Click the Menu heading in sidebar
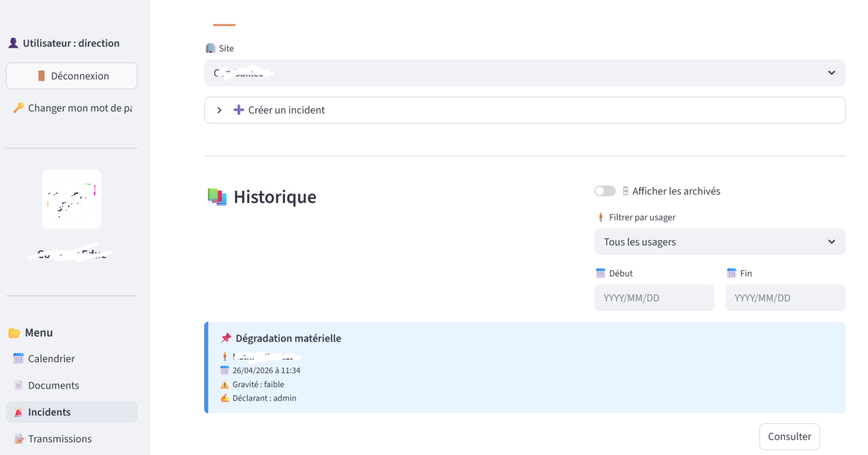The height and width of the screenshot is (455, 868). click(39, 333)
